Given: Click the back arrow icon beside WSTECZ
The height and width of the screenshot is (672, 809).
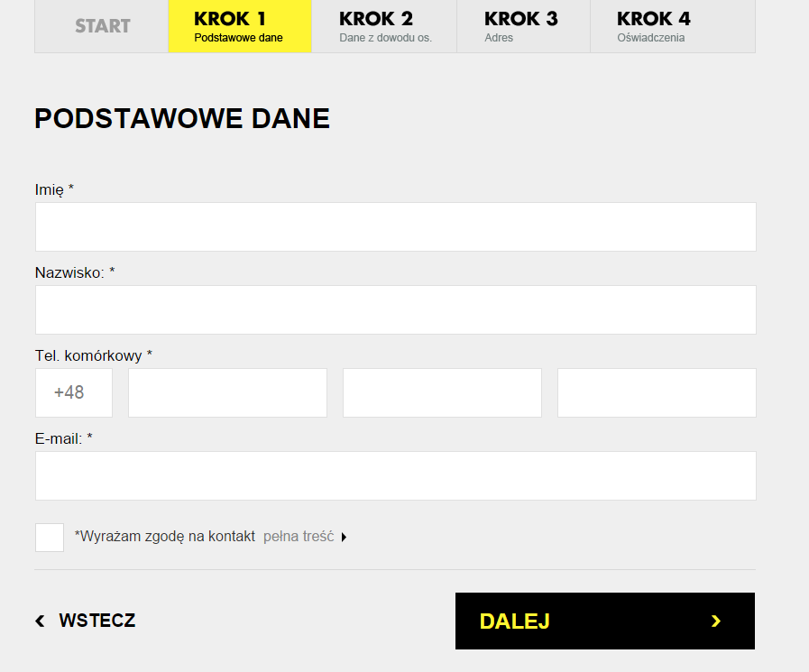Looking at the screenshot, I should (40, 621).
